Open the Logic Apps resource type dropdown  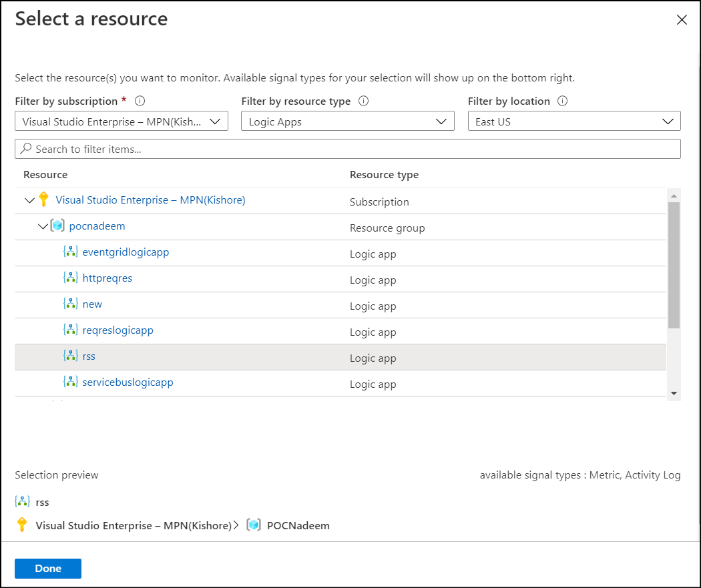(x=347, y=121)
